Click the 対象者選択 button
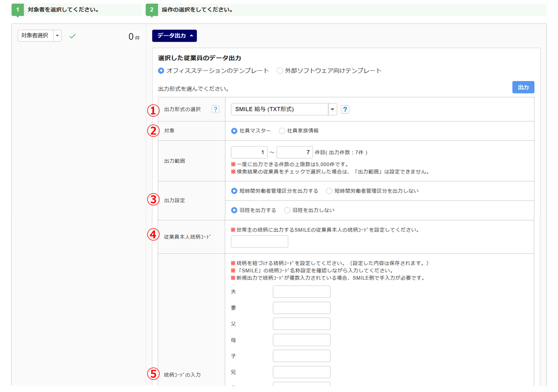 click(35, 36)
